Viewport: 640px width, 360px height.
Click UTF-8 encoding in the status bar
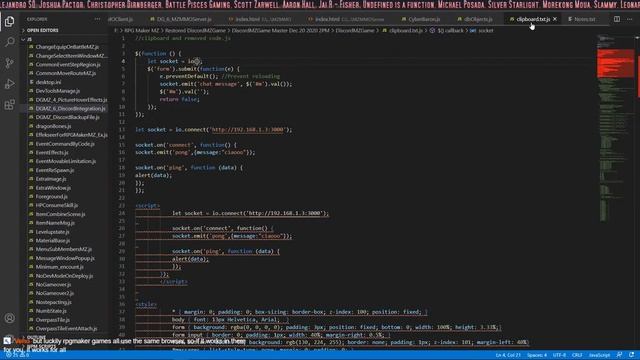(559, 355)
